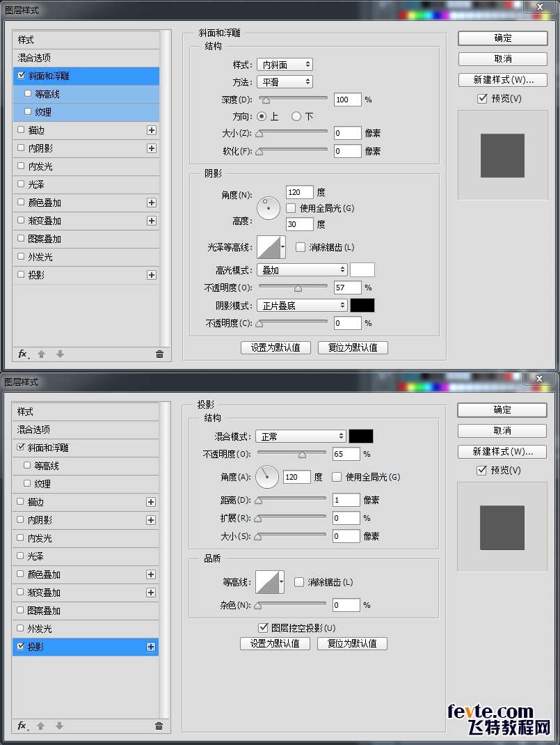The height and width of the screenshot is (745, 560).
Task: Enable 纹理 checkbox in top dialog
Action: (28, 111)
